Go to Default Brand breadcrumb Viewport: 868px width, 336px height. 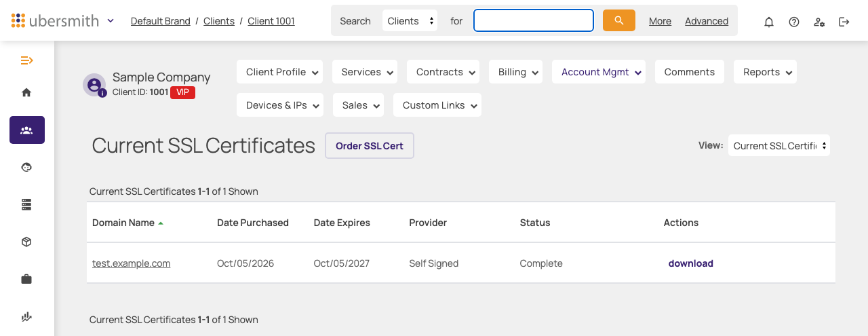click(161, 21)
